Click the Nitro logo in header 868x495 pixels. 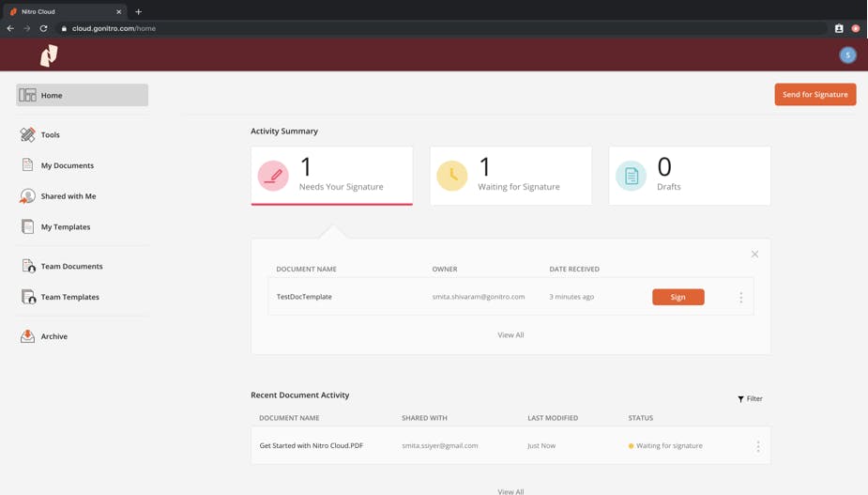49,55
